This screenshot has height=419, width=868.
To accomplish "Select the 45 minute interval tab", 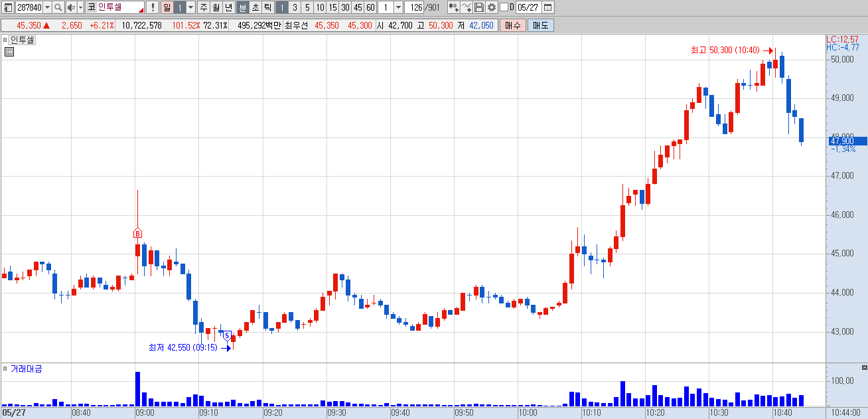I will 358,7.
